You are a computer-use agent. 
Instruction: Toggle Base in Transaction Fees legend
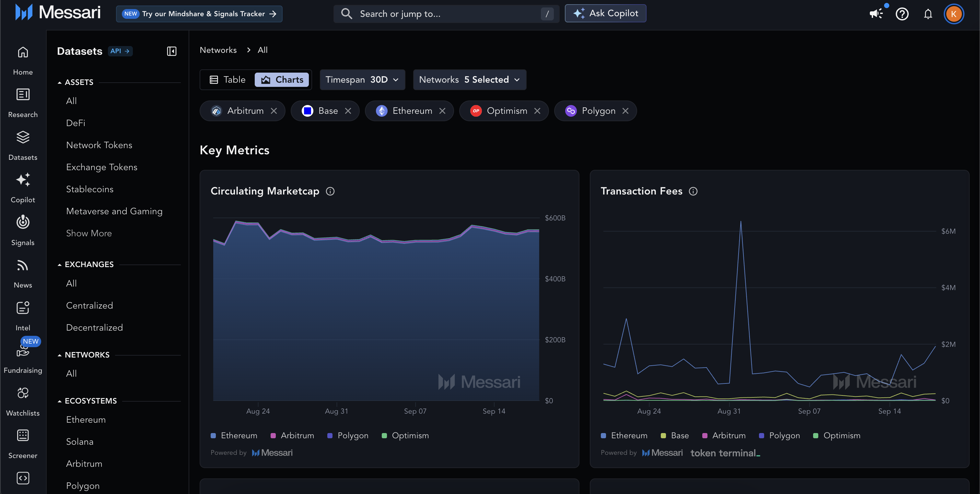click(675, 436)
